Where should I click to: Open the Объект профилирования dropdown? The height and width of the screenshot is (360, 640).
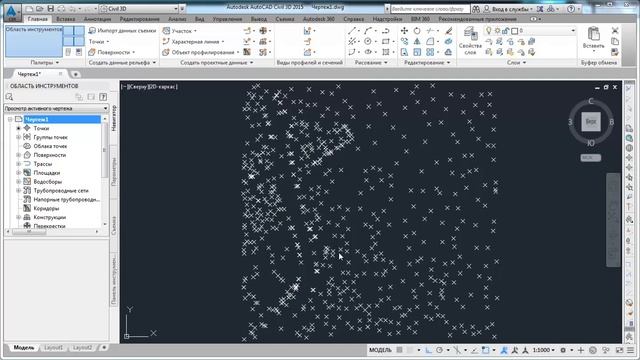click(x=201, y=52)
